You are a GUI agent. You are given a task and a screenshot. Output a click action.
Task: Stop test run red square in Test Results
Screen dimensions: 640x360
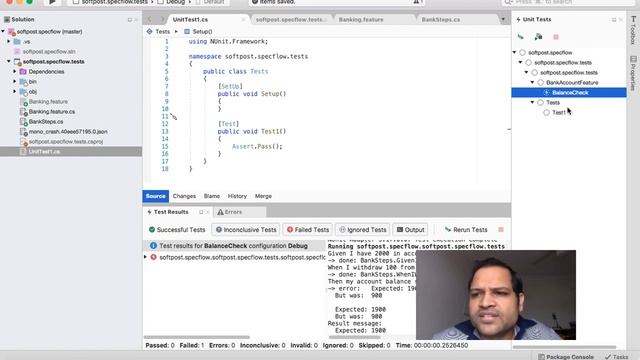point(501,230)
